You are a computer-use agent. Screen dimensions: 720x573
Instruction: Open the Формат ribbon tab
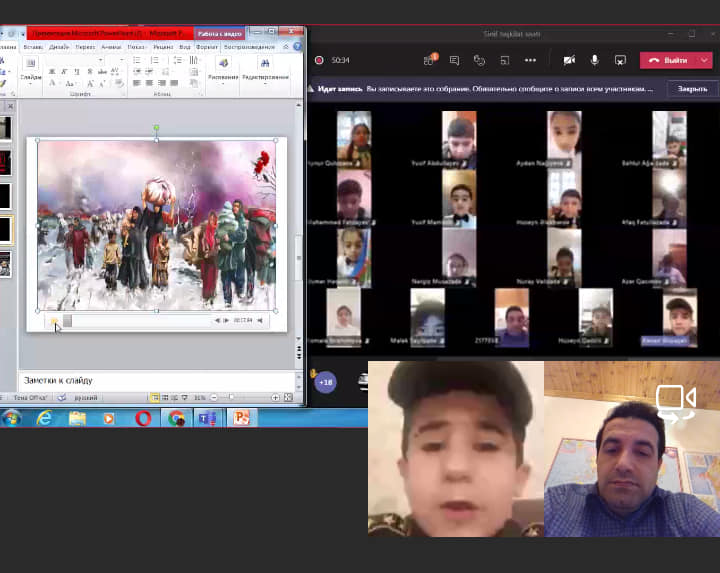tap(207, 47)
